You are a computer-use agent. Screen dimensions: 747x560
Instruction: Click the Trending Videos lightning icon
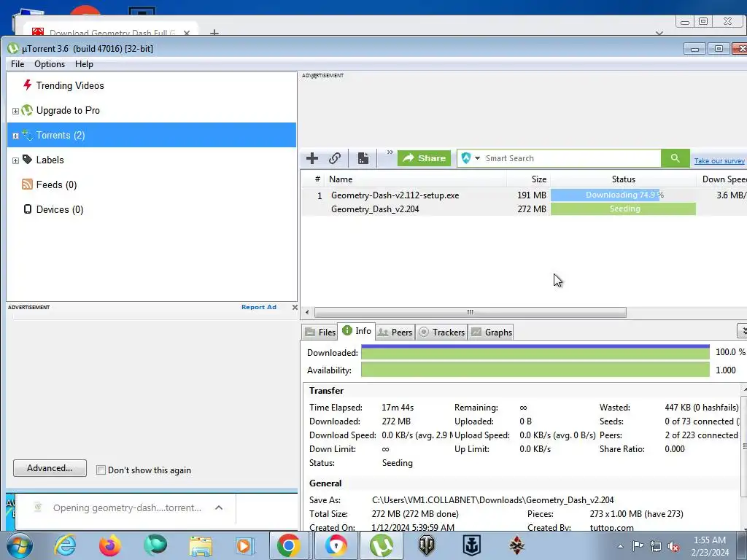click(x=27, y=85)
